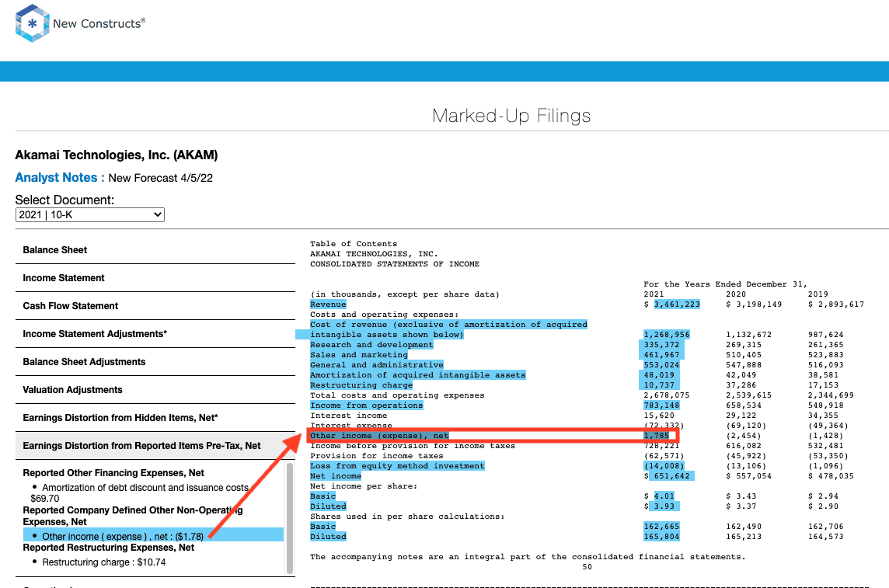
Task: Click the highlighted basic EPS value 4.01
Action: point(664,496)
